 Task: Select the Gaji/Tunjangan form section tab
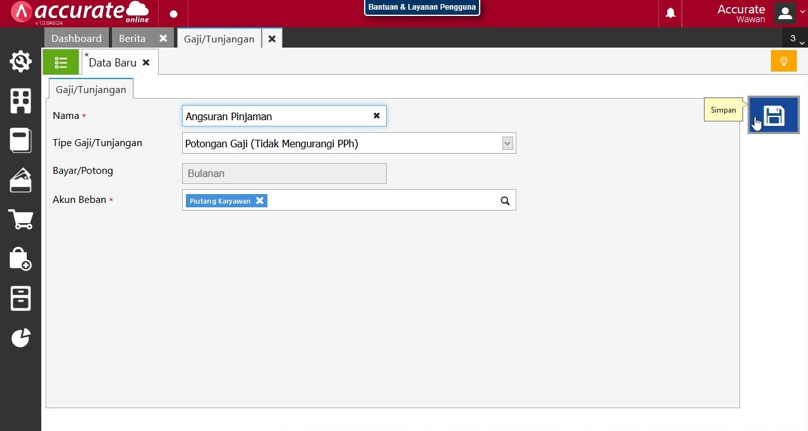(x=91, y=89)
